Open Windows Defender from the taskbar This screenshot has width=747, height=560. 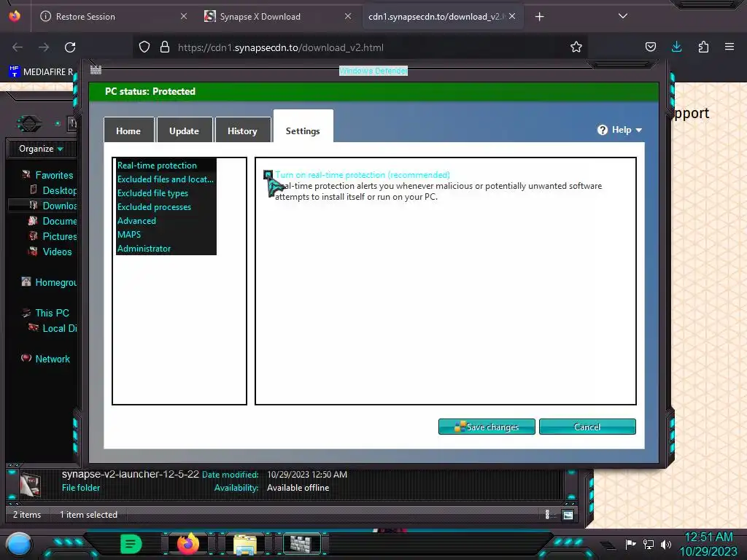301,544
